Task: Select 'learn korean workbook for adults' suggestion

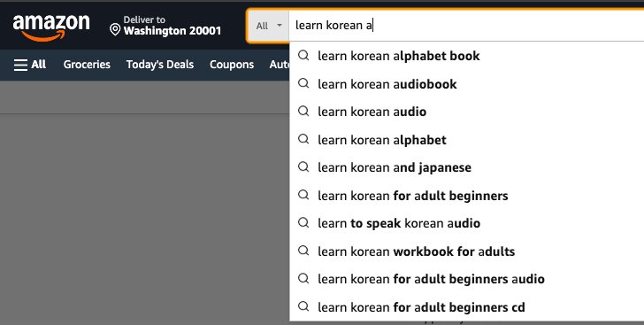Action: pyautogui.click(x=466, y=251)
